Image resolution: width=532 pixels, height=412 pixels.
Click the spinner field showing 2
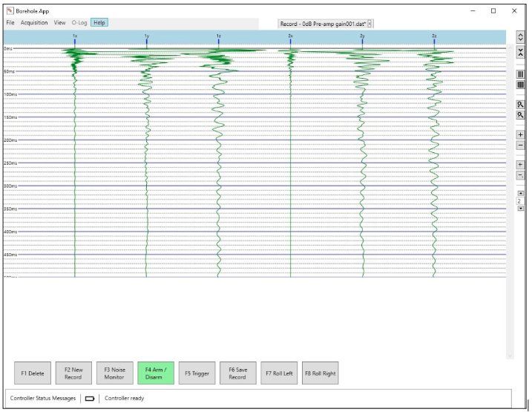pos(520,201)
